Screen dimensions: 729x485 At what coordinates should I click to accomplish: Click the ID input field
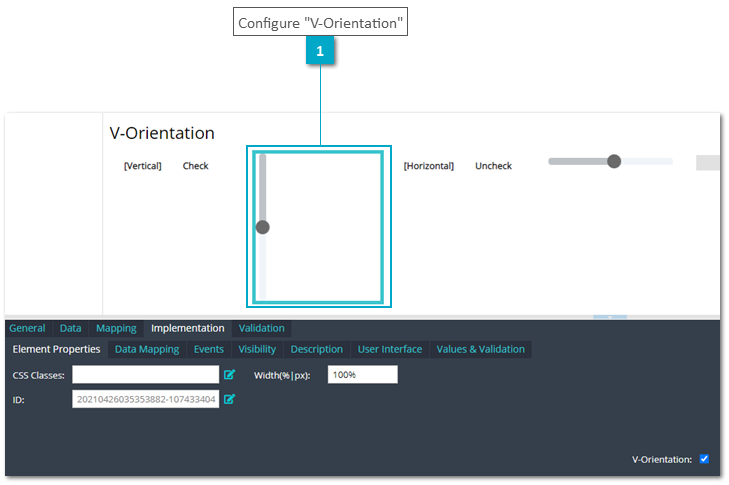pyautogui.click(x=146, y=399)
